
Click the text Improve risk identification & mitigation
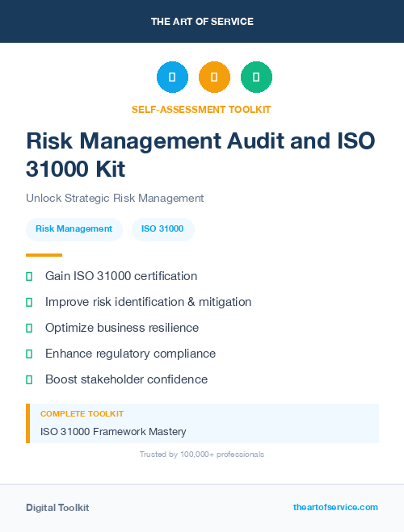(149, 302)
